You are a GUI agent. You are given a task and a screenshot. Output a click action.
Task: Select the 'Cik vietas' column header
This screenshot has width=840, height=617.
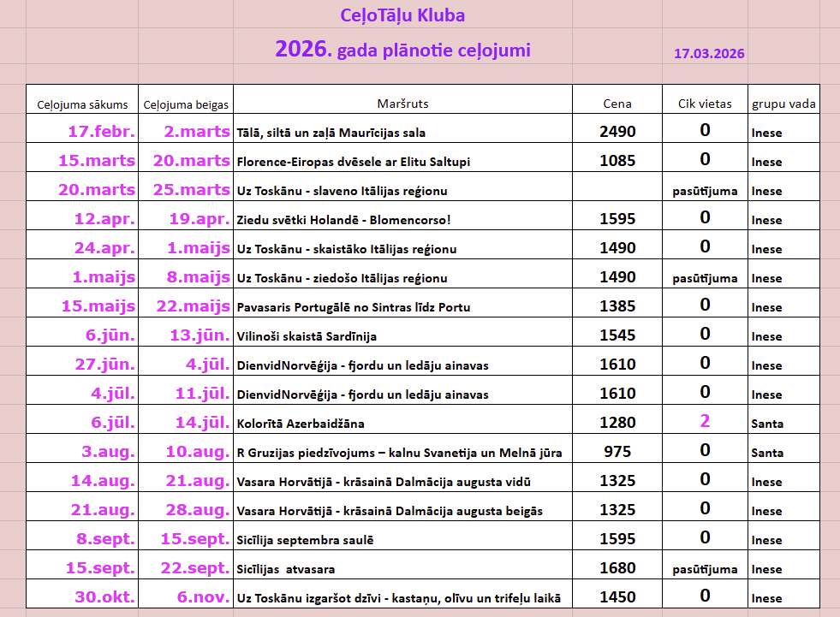[705, 104]
